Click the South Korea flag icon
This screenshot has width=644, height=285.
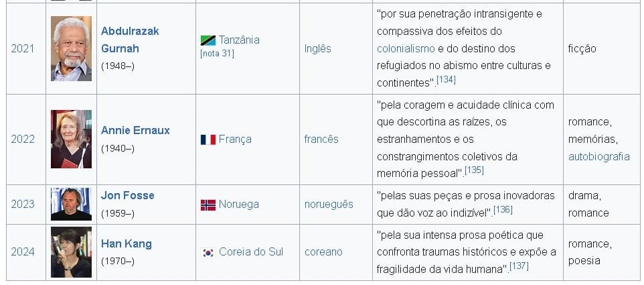(x=208, y=252)
